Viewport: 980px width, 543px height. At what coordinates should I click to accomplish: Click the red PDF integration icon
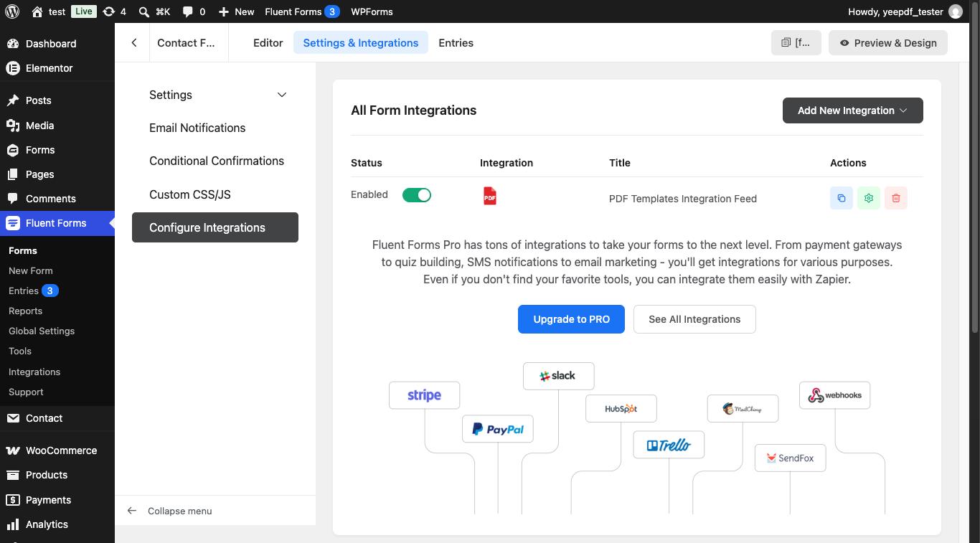pos(490,197)
